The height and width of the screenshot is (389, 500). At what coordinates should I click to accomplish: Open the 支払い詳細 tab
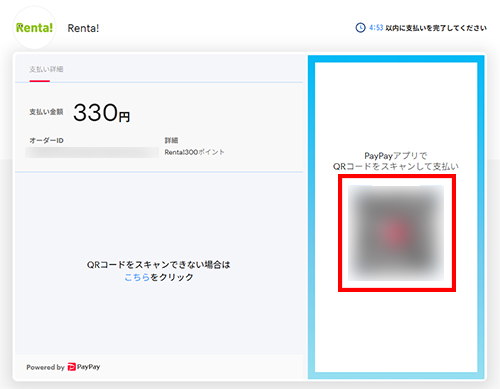pos(46,69)
